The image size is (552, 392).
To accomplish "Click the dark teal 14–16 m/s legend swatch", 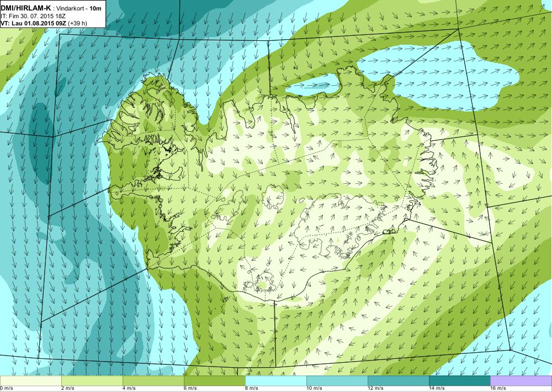I will (x=459, y=381).
